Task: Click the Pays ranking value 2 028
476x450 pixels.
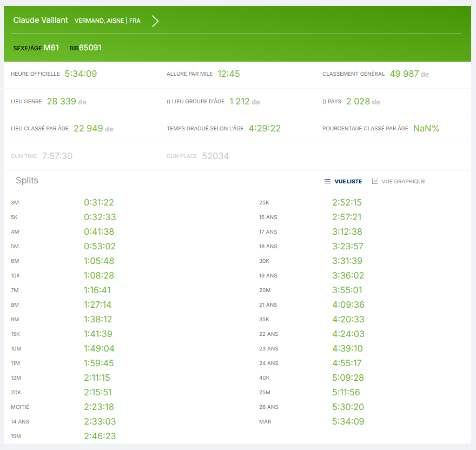Action: (x=357, y=101)
